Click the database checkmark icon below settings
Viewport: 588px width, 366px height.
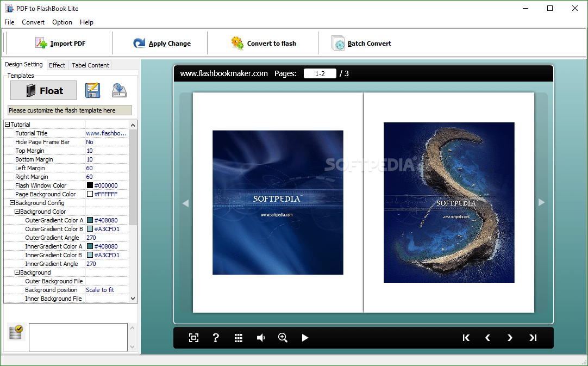[16, 332]
